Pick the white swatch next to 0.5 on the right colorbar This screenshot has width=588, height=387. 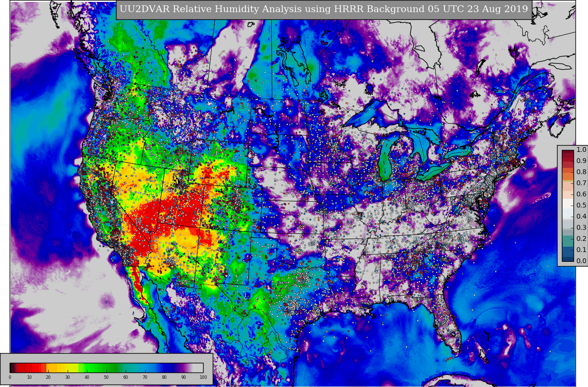[x=568, y=203]
